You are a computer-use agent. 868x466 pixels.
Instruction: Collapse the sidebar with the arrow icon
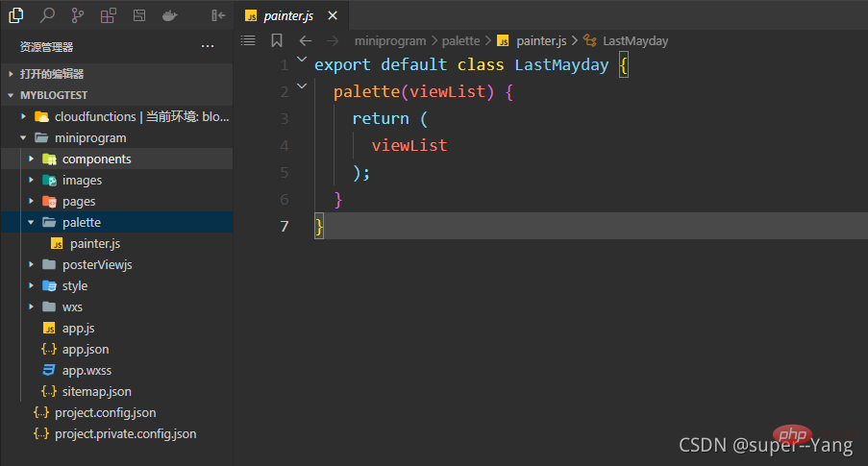click(x=218, y=15)
